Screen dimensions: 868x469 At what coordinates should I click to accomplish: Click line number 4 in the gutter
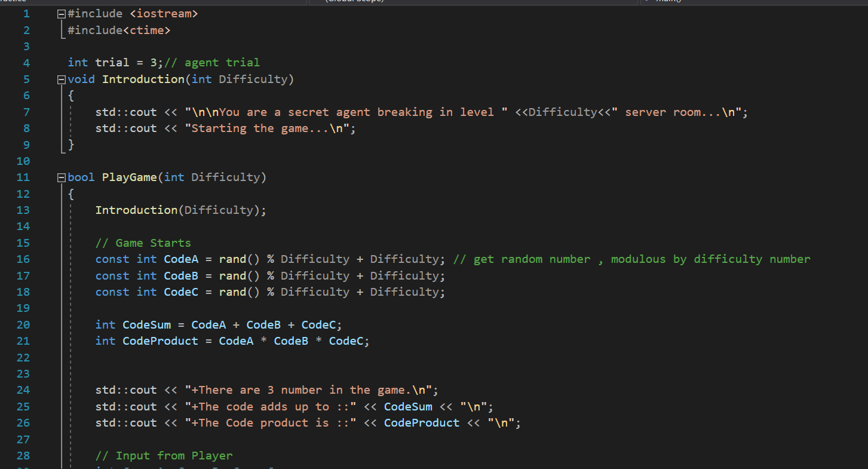click(26, 63)
